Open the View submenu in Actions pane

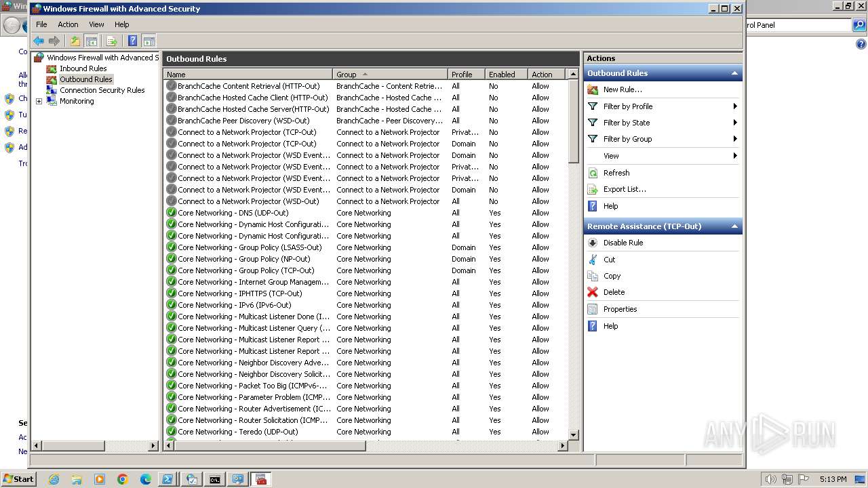(663, 156)
